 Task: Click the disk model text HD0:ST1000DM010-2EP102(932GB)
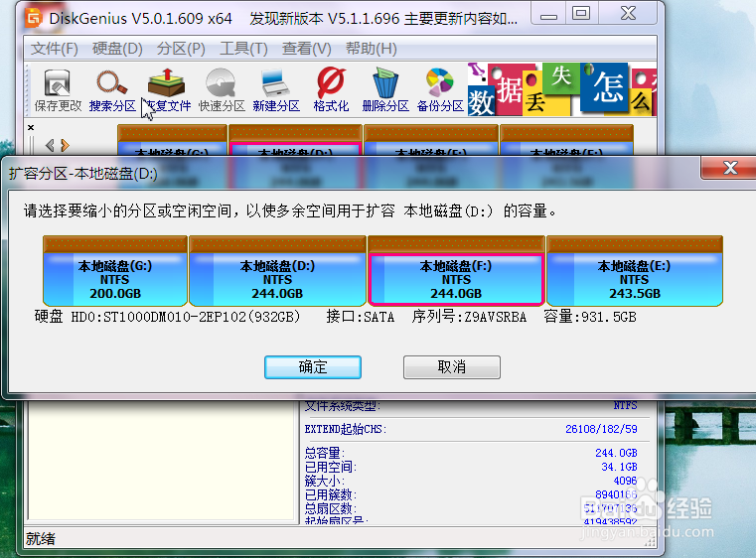pyautogui.click(x=186, y=317)
